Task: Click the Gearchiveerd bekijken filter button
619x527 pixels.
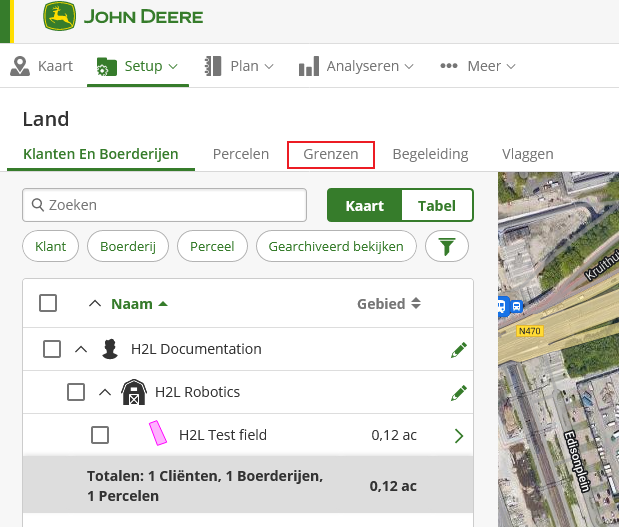Action: click(335, 245)
